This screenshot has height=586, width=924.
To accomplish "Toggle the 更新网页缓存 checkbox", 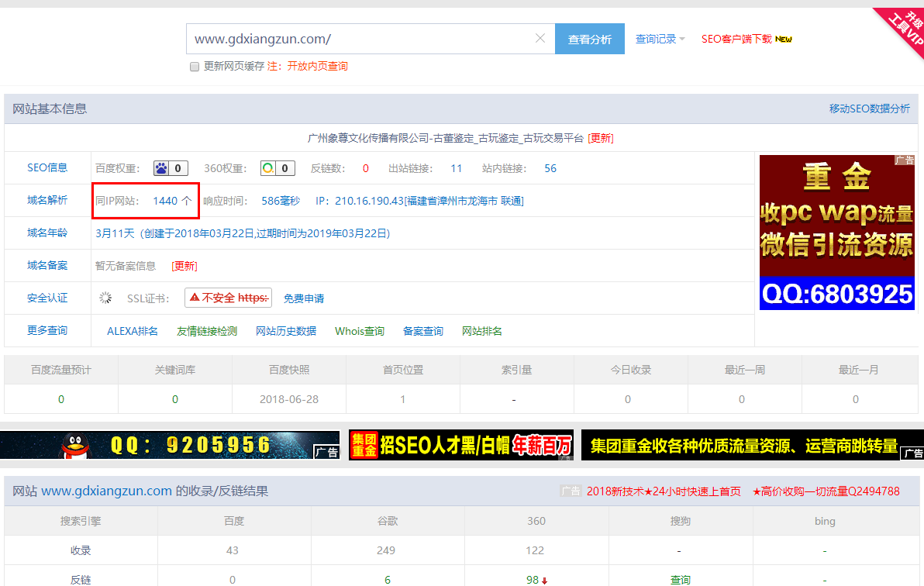I will (195, 67).
